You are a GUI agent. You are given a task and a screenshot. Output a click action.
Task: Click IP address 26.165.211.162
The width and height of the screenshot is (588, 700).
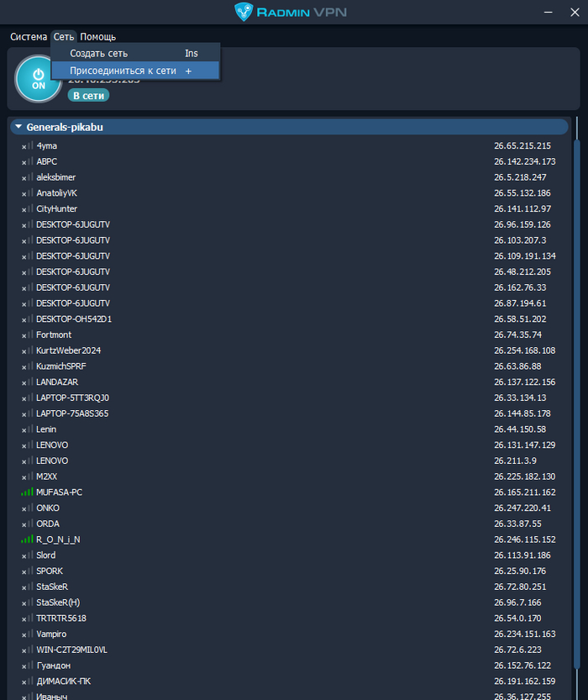point(525,492)
